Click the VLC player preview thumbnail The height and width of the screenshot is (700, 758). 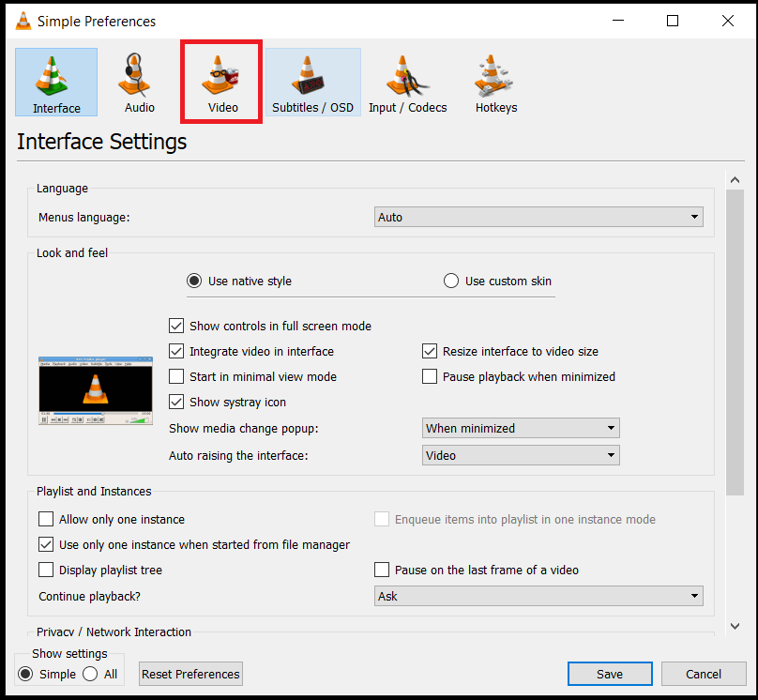point(95,388)
